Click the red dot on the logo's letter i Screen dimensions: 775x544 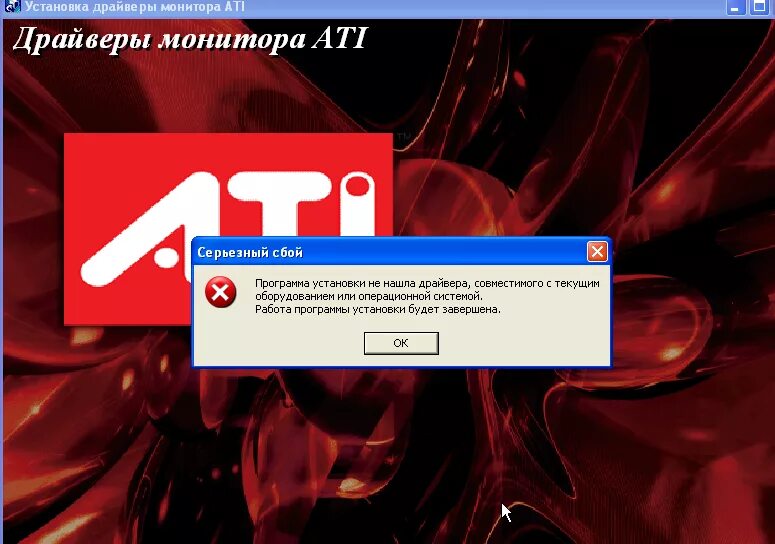pos(357,187)
